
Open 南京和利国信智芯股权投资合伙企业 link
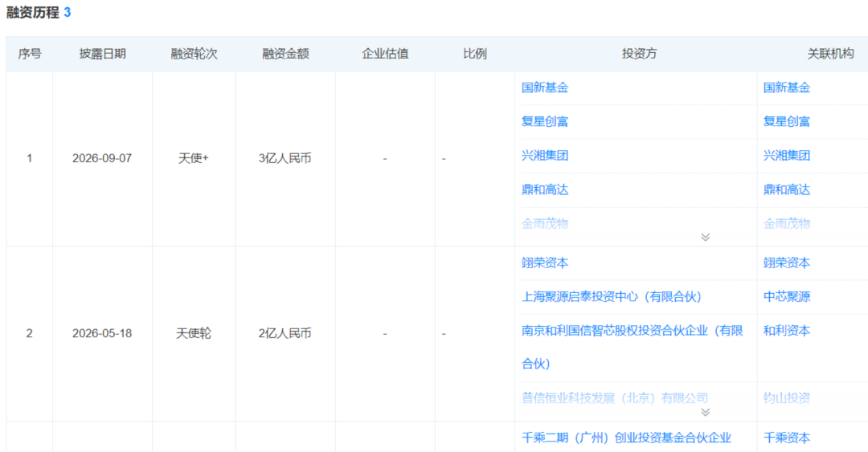(633, 347)
